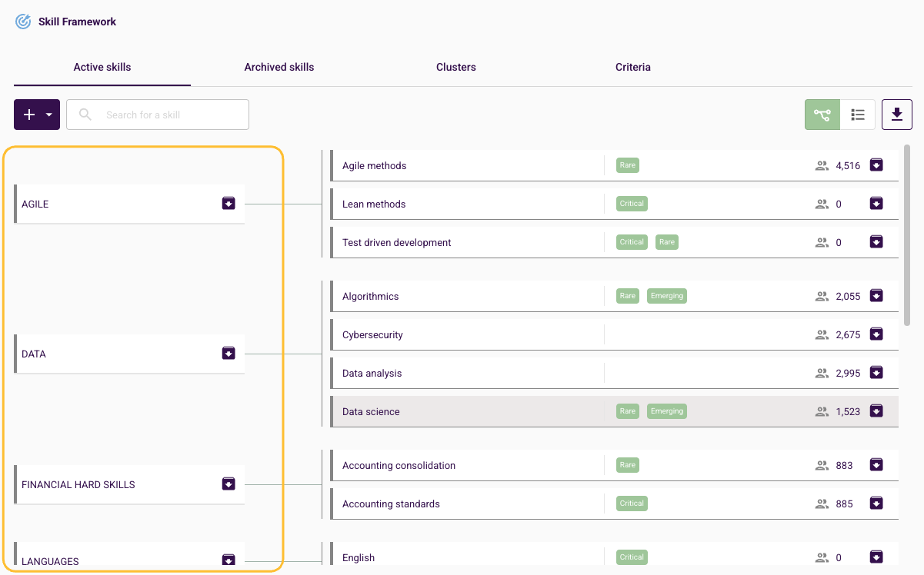Archive the Lean methods skill

[876, 204]
